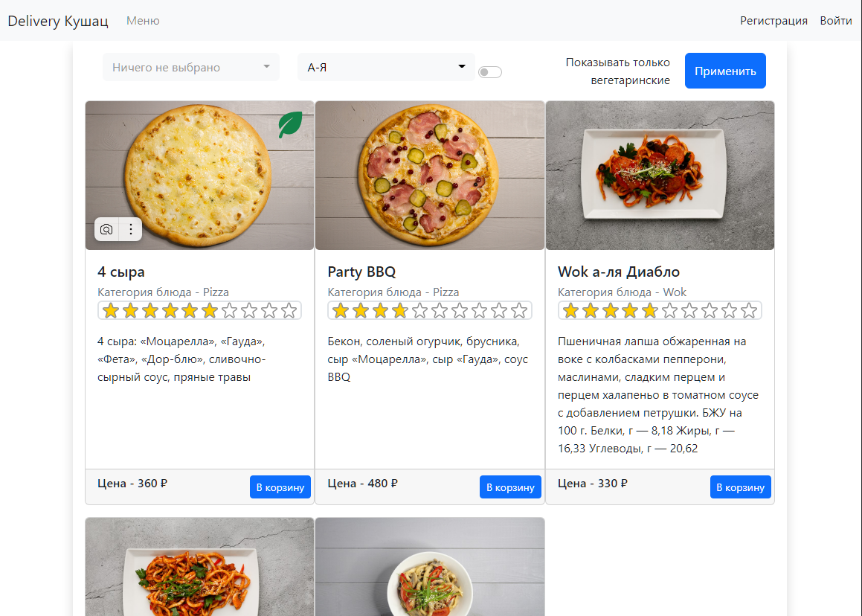
Task: Open the Pizza category link under 4 сыра
Action: pyautogui.click(x=216, y=292)
